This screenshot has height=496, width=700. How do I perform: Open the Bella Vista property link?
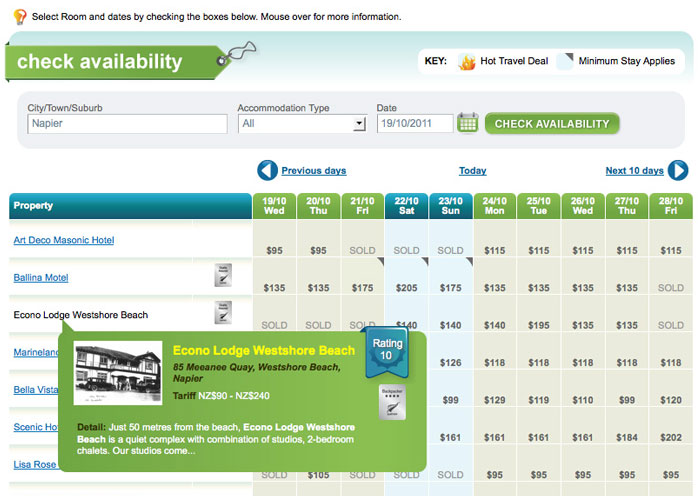pyautogui.click(x=36, y=390)
